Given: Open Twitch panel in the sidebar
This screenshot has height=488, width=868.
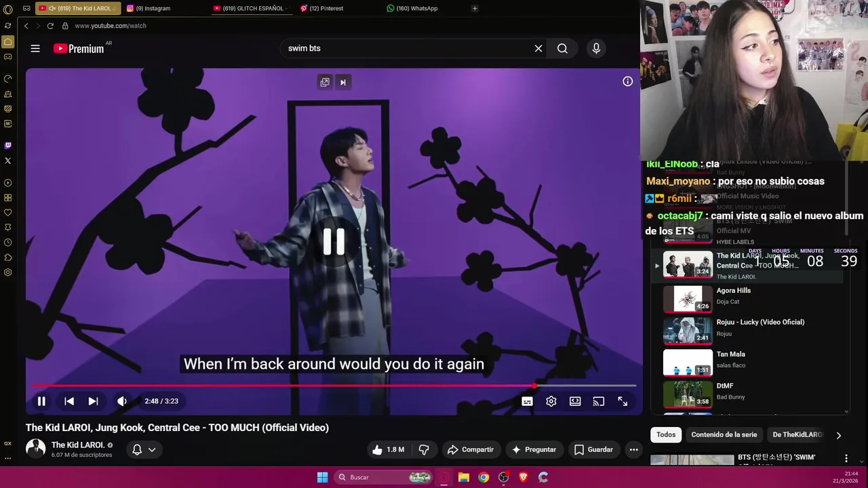Looking at the screenshot, I should click(x=8, y=145).
